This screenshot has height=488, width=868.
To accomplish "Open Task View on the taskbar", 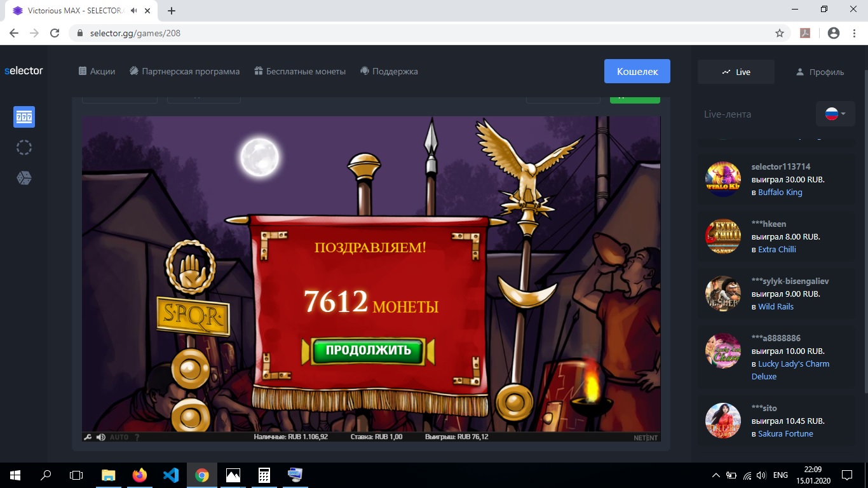I will tap(76, 475).
